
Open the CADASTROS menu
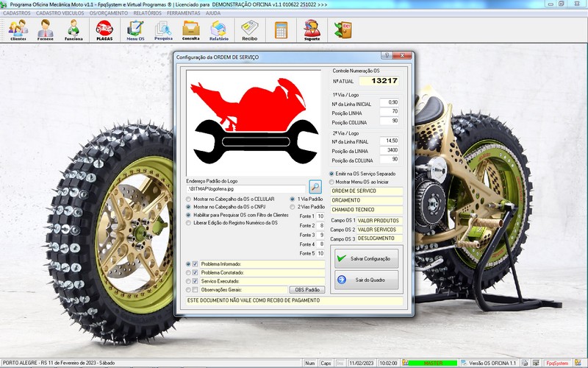tap(17, 13)
